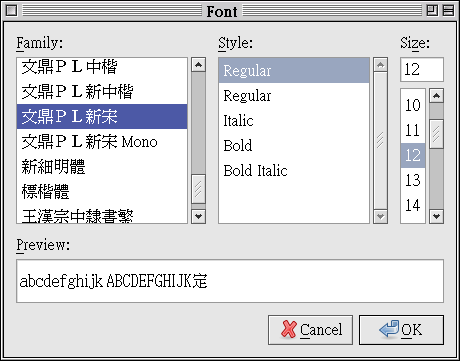Click the Style list scroll down arrow
The image size is (460, 361).
tap(380, 216)
